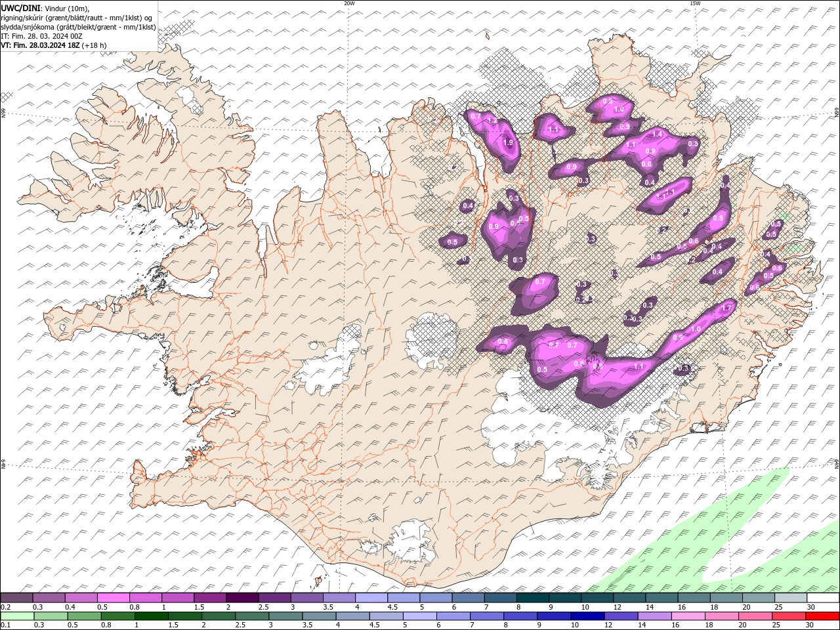
Task: Click the '1.7' snowfall value on the map
Action: click(726, 308)
